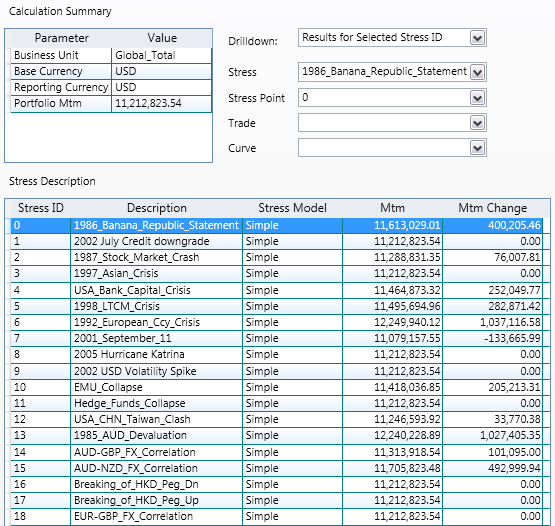Select the Breaking_of_HKD_Peg_Up row
This screenshot has width=555, height=526.
click(276, 500)
